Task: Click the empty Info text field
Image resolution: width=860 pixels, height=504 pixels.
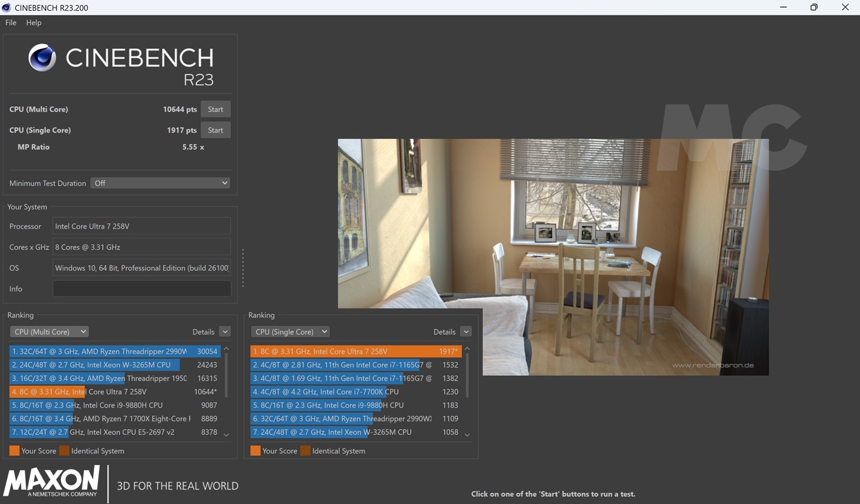Action: (141, 289)
